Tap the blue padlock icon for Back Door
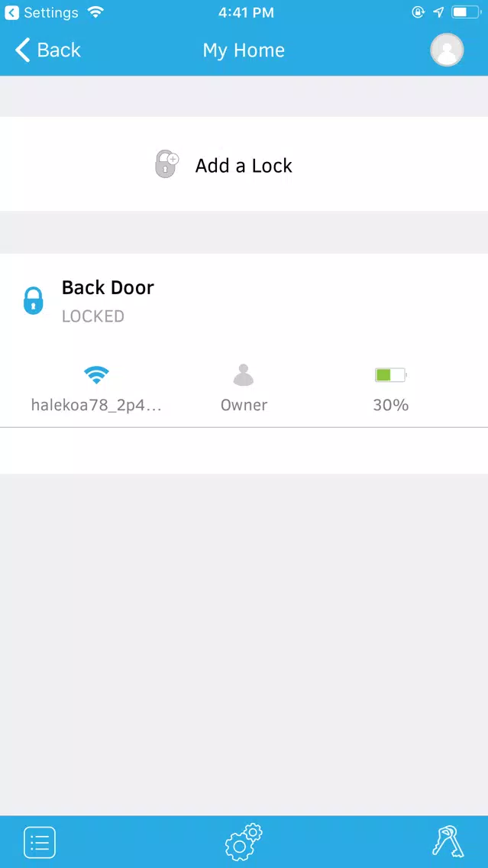 33,300
